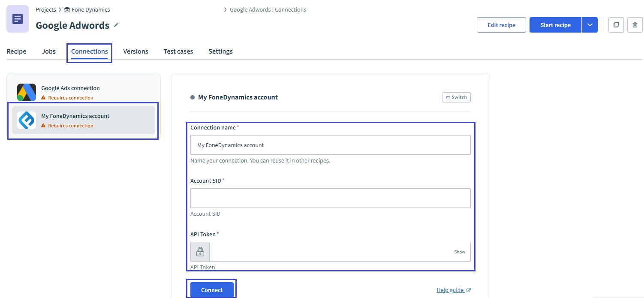Click the Start recipe button

click(556, 25)
